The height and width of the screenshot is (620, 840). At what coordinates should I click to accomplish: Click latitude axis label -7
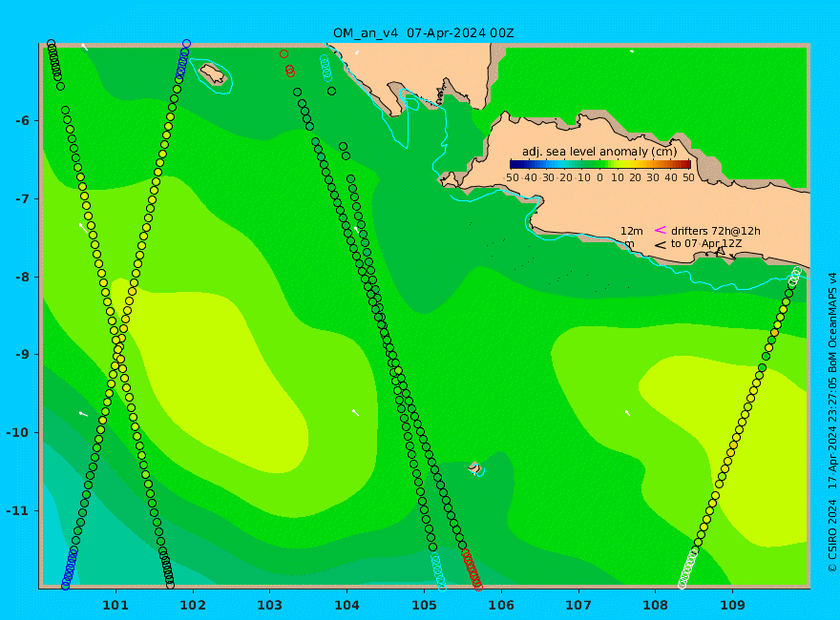coord(23,198)
